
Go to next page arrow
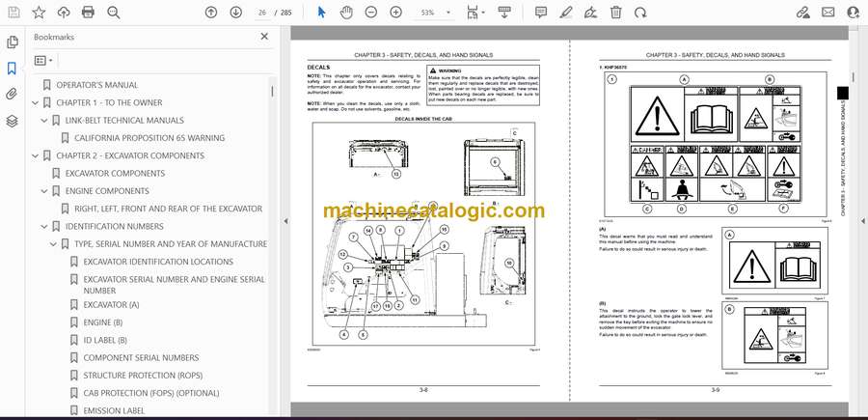tap(236, 13)
